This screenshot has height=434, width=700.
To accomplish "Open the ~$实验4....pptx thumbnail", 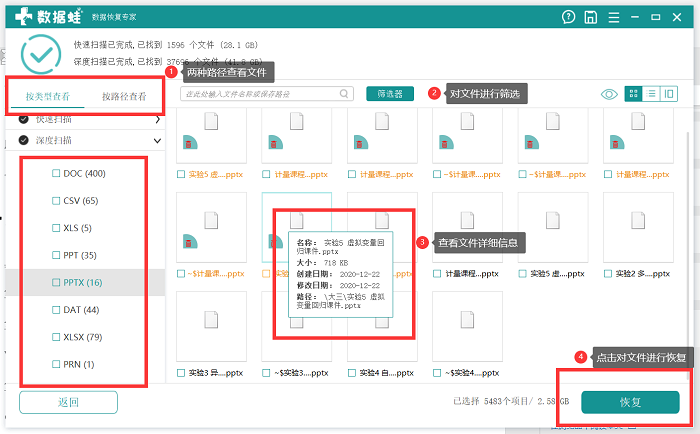I will (x=467, y=326).
